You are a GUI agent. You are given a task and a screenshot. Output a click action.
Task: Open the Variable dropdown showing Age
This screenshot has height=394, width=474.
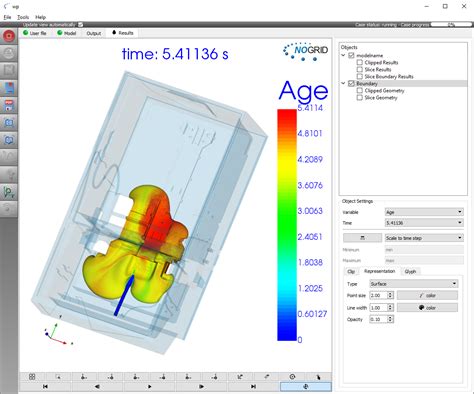[x=424, y=212]
